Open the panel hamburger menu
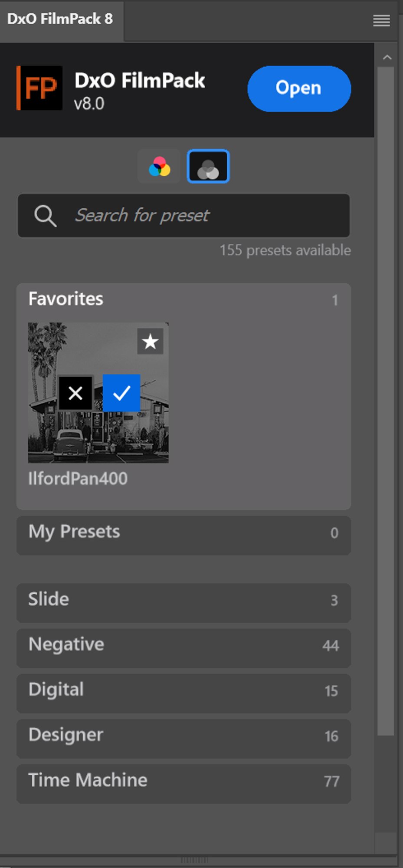The height and width of the screenshot is (868, 403). [381, 20]
